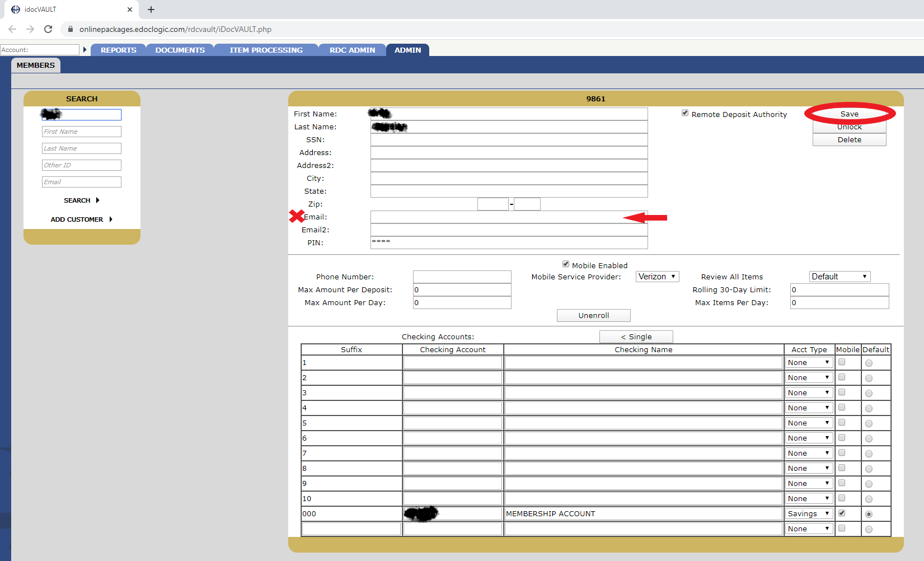This screenshot has height=561, width=924.
Task: Save the member record
Action: tap(850, 114)
